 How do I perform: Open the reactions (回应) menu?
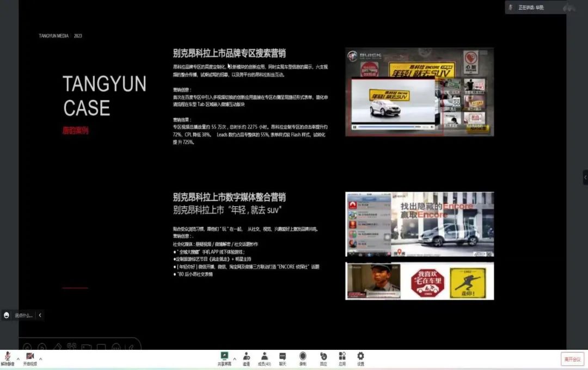tap(323, 359)
